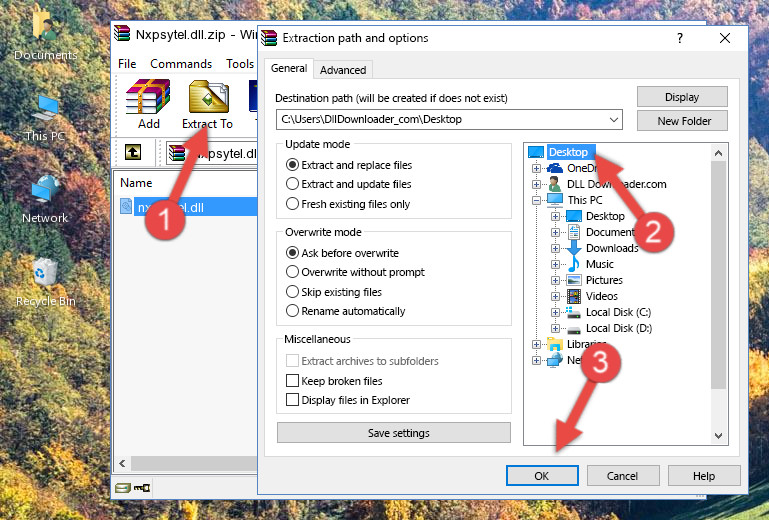The width and height of the screenshot is (769, 520).
Task: Expand Videos node in tree
Action: (555, 296)
